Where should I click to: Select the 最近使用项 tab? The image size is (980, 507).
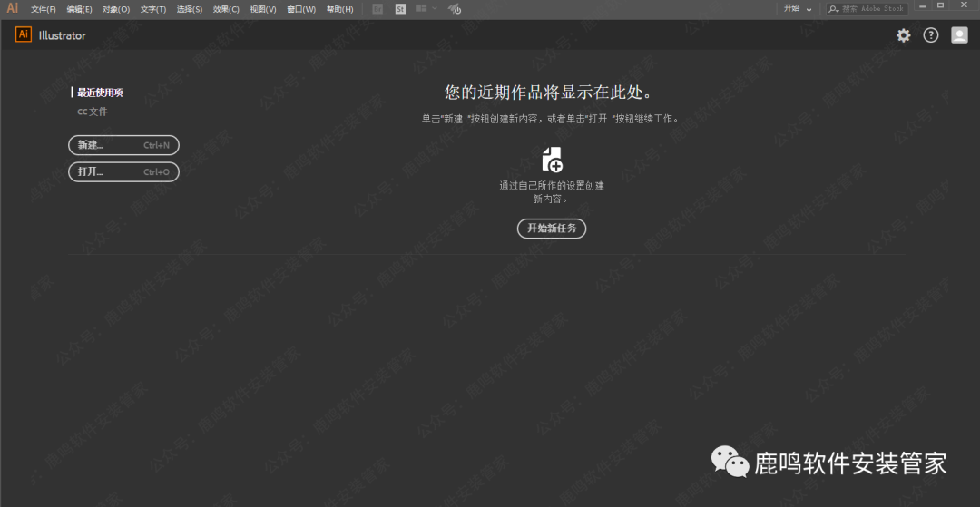coord(100,93)
